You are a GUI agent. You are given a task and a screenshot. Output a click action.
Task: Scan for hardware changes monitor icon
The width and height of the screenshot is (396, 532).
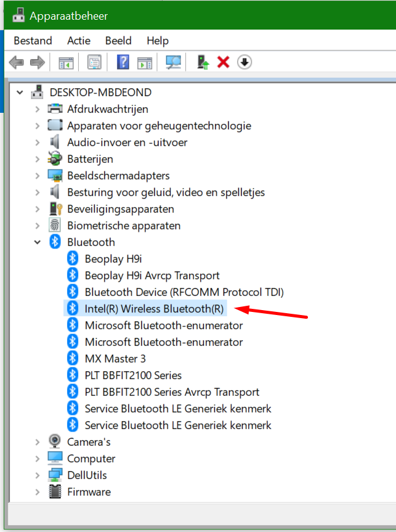174,62
